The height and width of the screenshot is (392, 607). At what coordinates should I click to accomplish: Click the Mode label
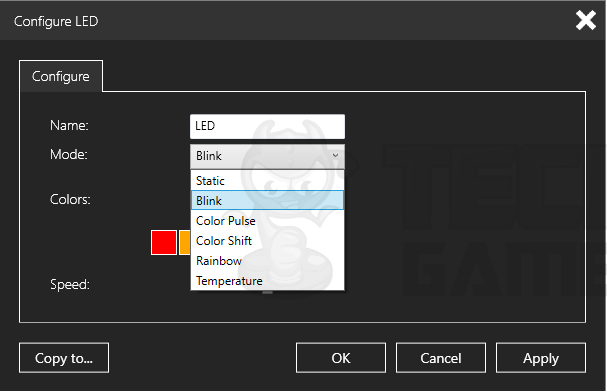(69, 154)
